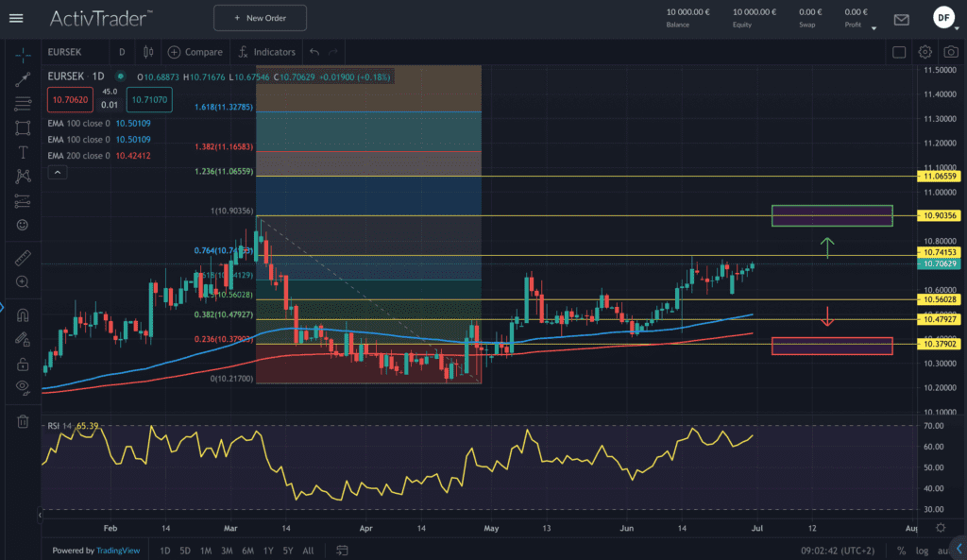
Task: Switch to the 1Y timeframe
Action: coord(267,549)
